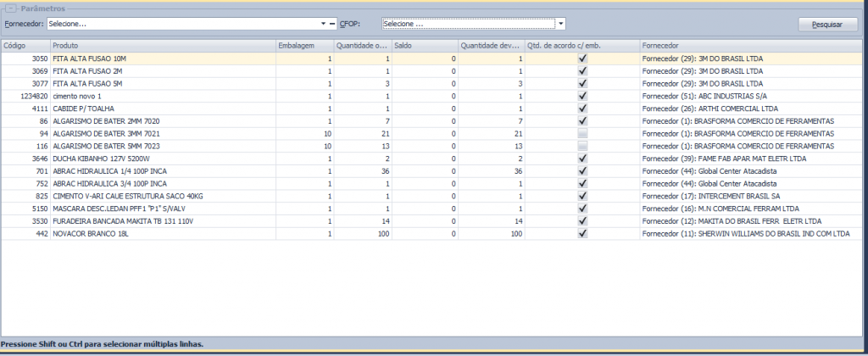Enable the checkbox for ALGARISMO DE BATER 5MM 7023
This screenshot has height=356, width=868.
tap(582, 147)
